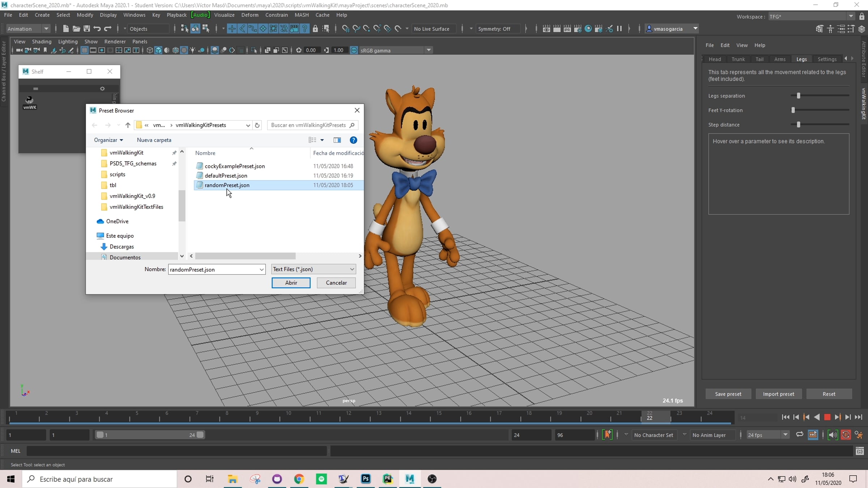Switch to the Arms tab
Screen dimensions: 868x488
tap(780, 59)
